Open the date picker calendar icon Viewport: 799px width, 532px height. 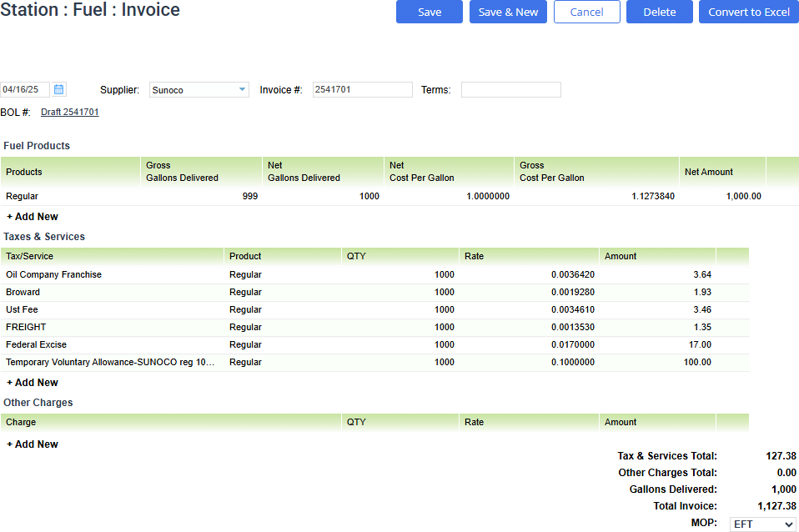click(59, 89)
